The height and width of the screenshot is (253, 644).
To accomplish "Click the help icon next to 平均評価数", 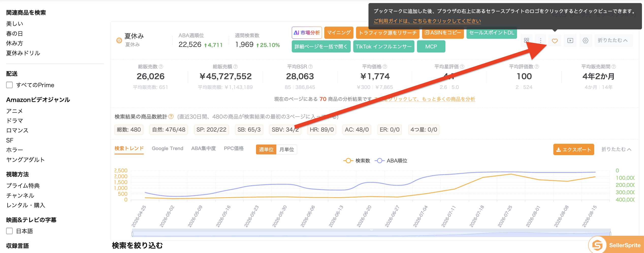I will [537, 67].
